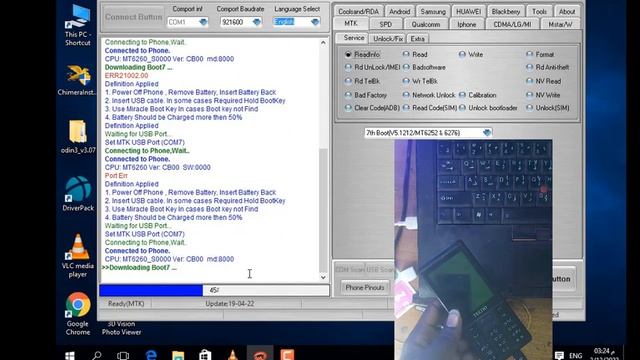Select Rd Anti-theft option
The height and width of the screenshot is (360, 640).
pyautogui.click(x=548, y=67)
